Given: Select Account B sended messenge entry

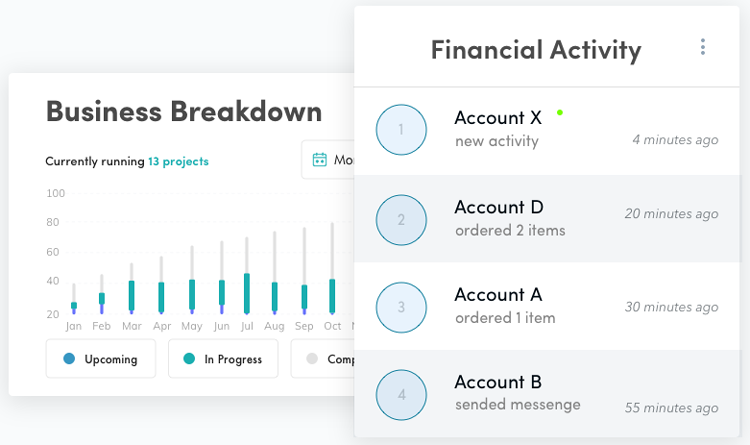Looking at the screenshot, I should [x=547, y=393].
